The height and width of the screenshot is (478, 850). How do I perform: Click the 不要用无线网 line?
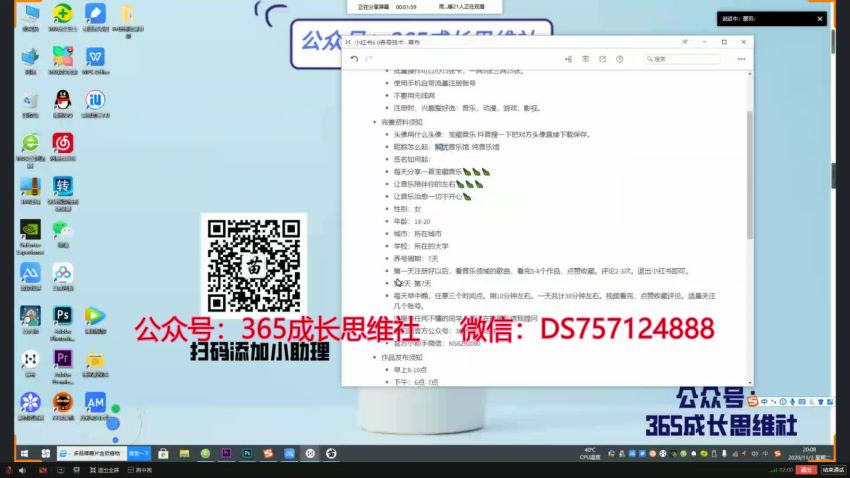tap(414, 95)
